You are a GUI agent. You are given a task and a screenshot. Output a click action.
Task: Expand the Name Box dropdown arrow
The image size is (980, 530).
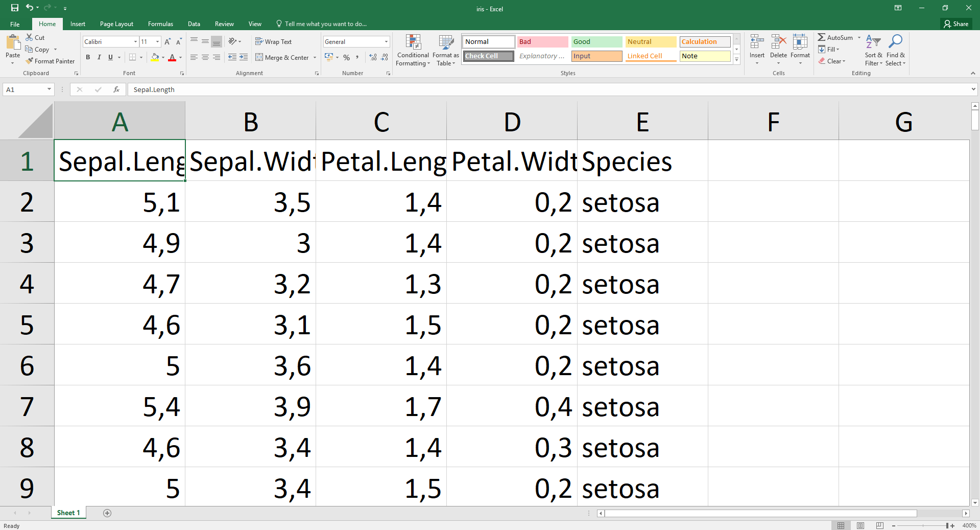point(49,89)
